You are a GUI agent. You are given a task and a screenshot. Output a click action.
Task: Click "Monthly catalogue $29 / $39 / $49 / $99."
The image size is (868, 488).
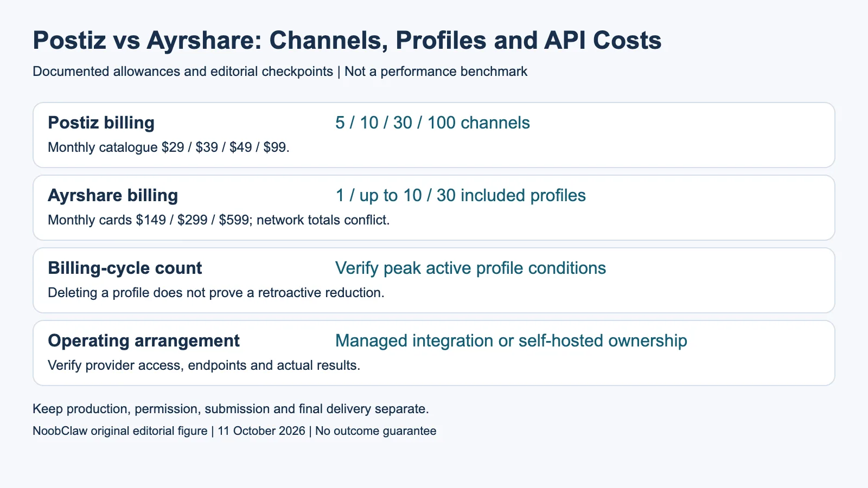click(x=169, y=147)
